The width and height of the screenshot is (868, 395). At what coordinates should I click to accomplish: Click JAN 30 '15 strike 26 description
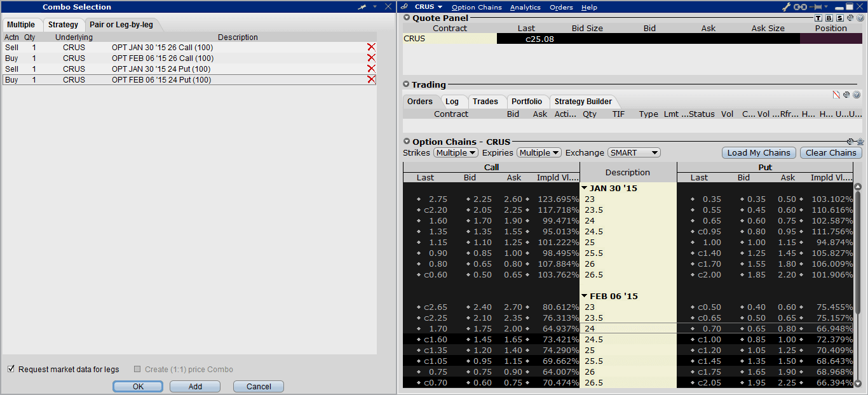[628, 264]
